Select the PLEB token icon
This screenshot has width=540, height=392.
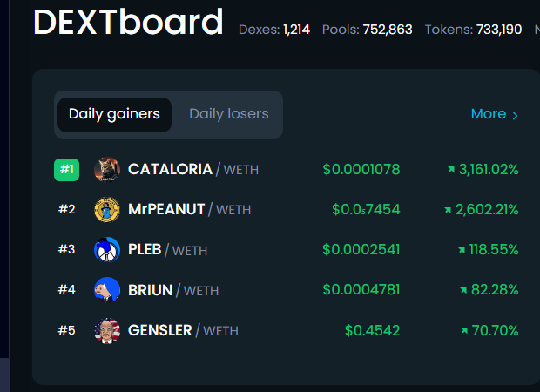click(x=107, y=250)
